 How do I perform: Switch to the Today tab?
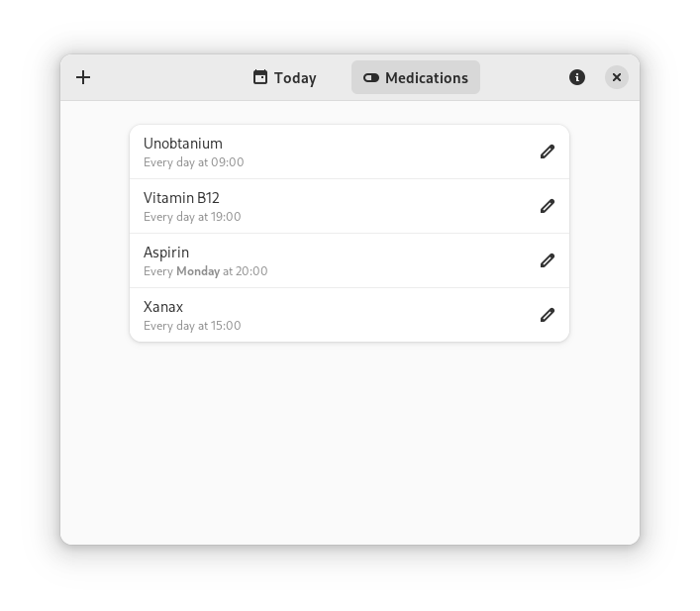tap(285, 77)
